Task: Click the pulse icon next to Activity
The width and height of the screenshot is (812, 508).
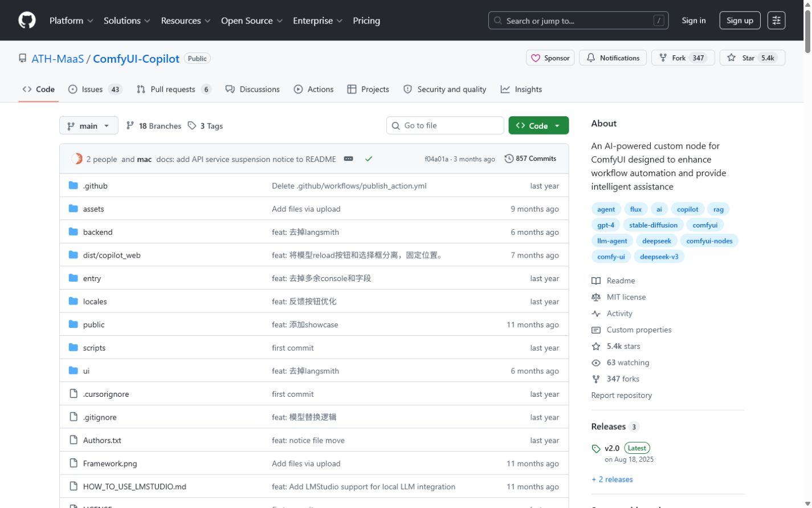Action: pyautogui.click(x=596, y=314)
